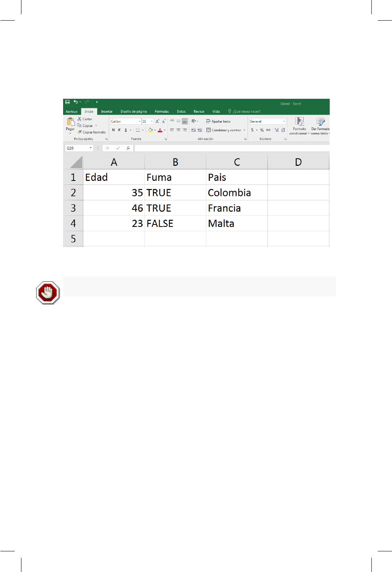Click the Pegar clipboard icon

tap(71, 122)
